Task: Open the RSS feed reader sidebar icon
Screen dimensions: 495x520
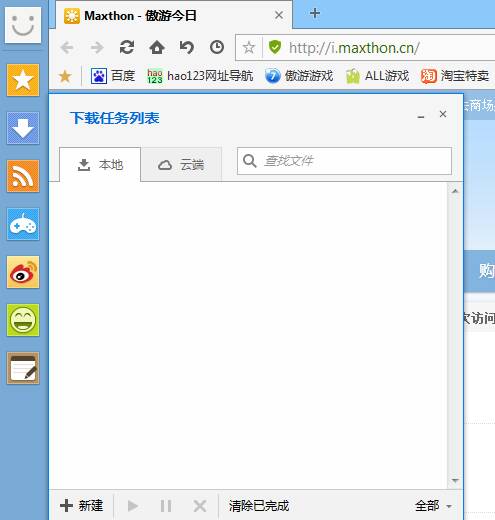Action: (23, 176)
